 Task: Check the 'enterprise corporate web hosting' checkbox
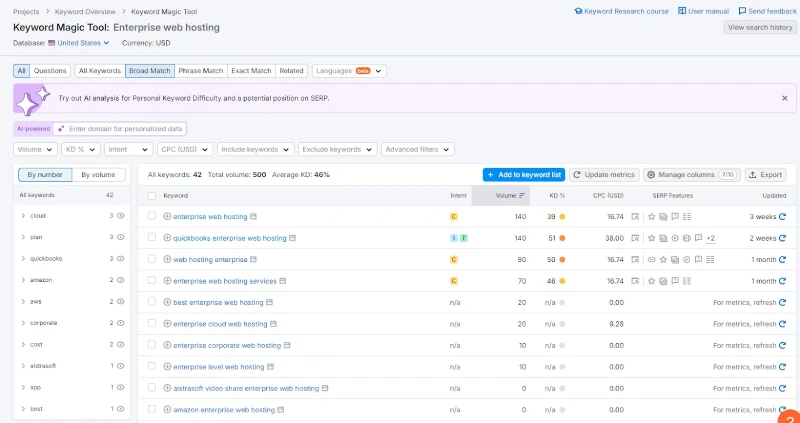pos(152,344)
